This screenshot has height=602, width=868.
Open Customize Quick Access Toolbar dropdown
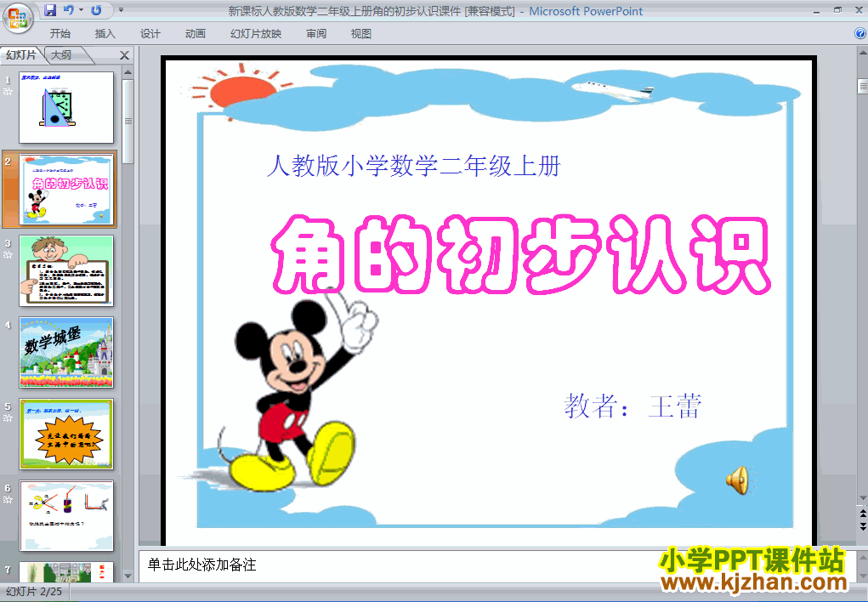click(x=121, y=10)
